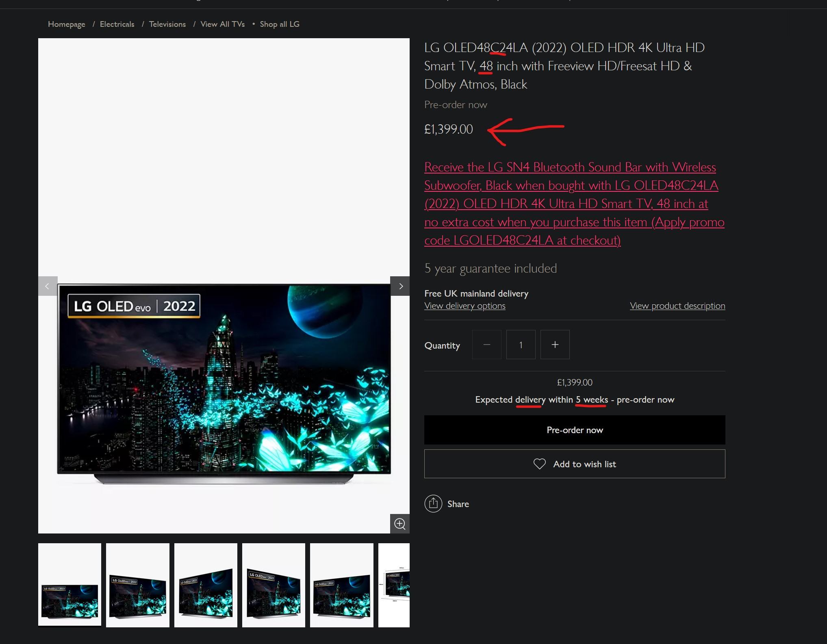
Task: Open the LG SN4 Sound Bar promo link
Action: pyautogui.click(x=574, y=204)
